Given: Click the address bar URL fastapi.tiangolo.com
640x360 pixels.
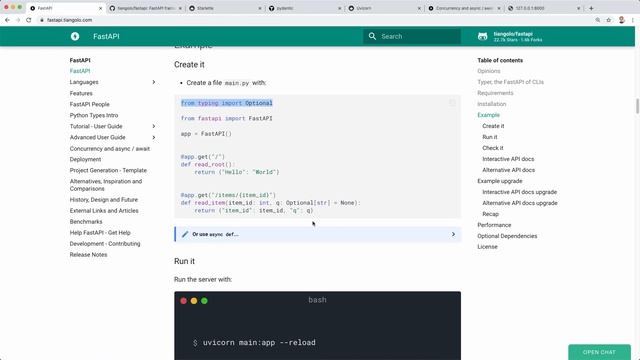Looking at the screenshot, I should click(69, 20).
